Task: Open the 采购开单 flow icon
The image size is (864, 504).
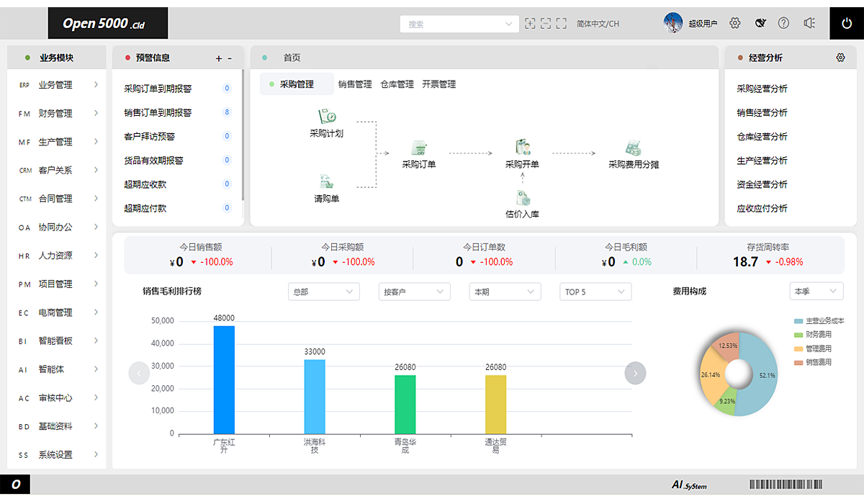Action: 522,148
